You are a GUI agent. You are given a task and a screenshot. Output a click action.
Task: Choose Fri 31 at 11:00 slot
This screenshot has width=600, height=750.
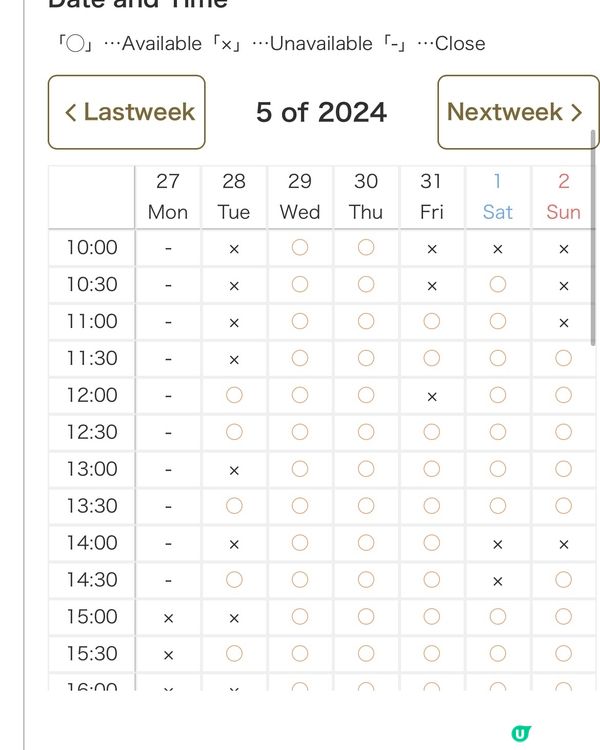[432, 322]
